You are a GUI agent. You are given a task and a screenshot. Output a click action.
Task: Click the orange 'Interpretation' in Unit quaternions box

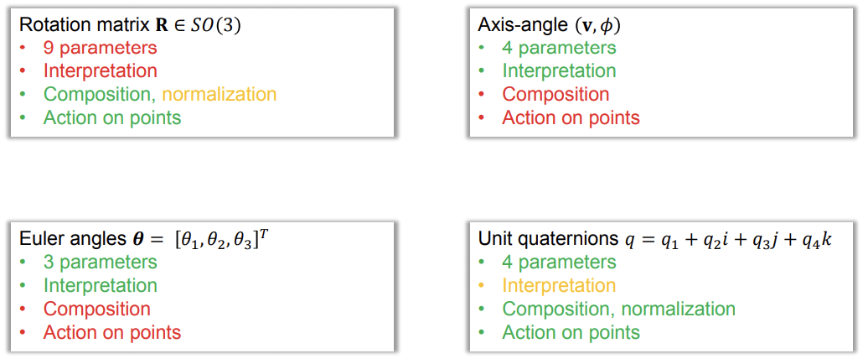[559, 285]
